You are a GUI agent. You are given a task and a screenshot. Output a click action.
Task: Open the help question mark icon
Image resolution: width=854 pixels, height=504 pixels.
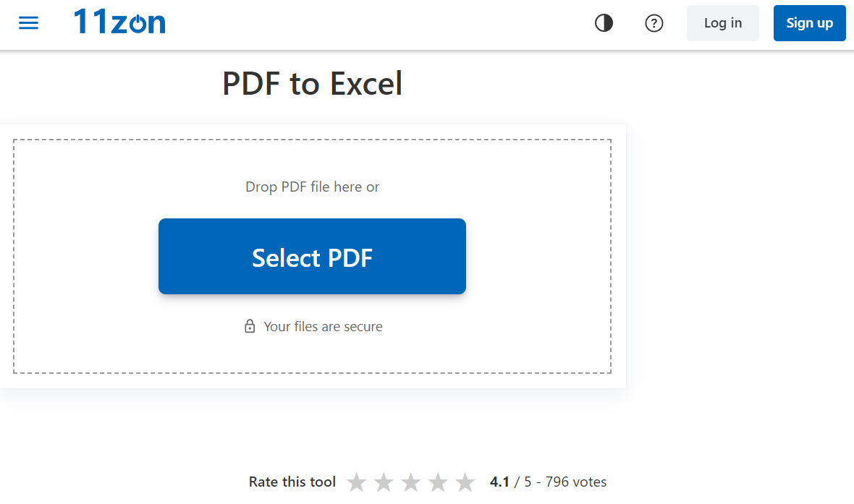pyautogui.click(x=654, y=23)
